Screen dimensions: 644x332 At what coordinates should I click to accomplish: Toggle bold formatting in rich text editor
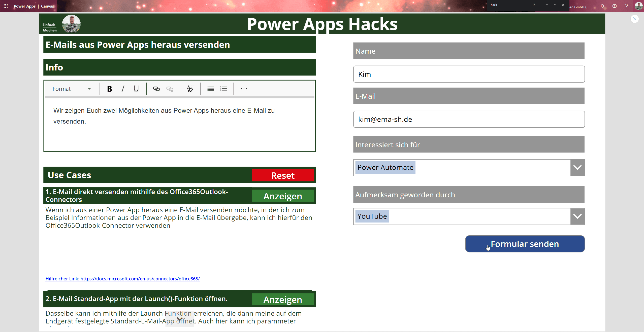109,89
